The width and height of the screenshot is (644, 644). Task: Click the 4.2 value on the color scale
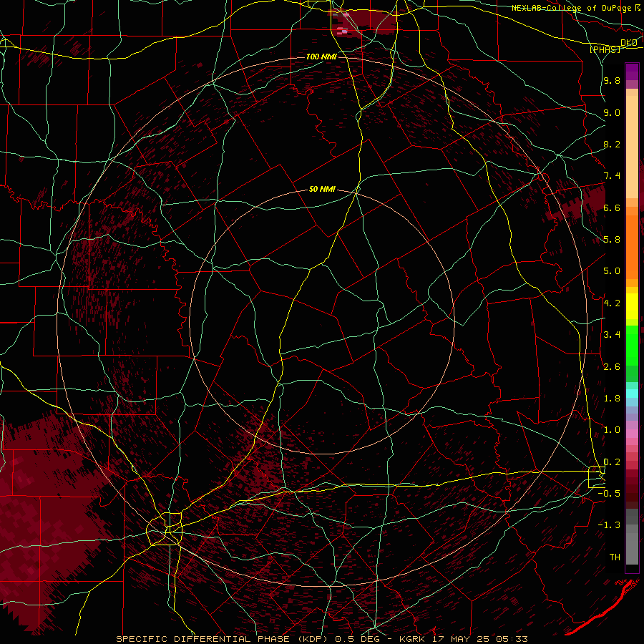[612, 303]
